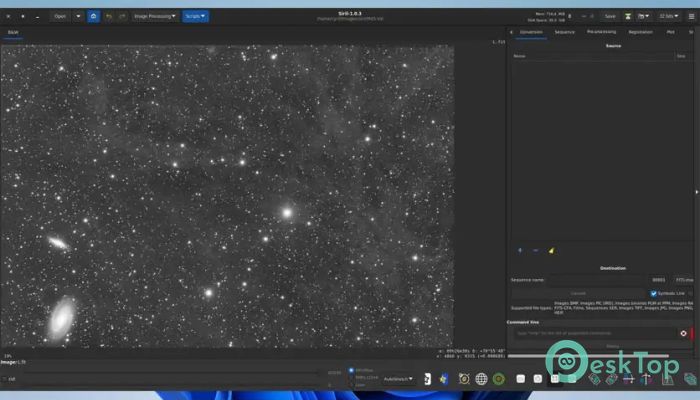Select the MinMax radio button
Image resolution: width=700 pixels, height=400 pixels.
pyautogui.click(x=351, y=371)
